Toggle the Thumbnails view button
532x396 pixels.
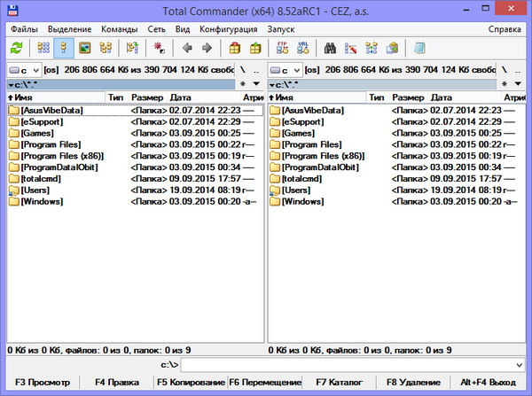tap(85, 48)
